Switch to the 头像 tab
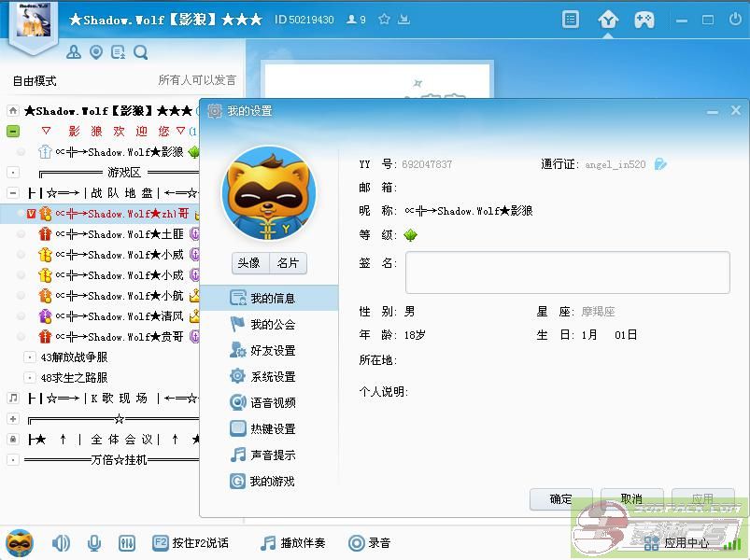Screen dimensions: 750x560 click(x=250, y=263)
